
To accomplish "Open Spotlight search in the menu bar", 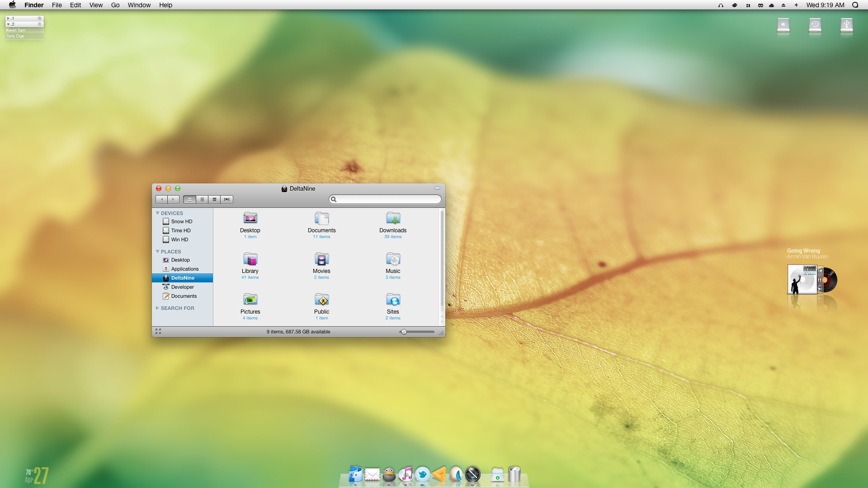I will [x=855, y=5].
